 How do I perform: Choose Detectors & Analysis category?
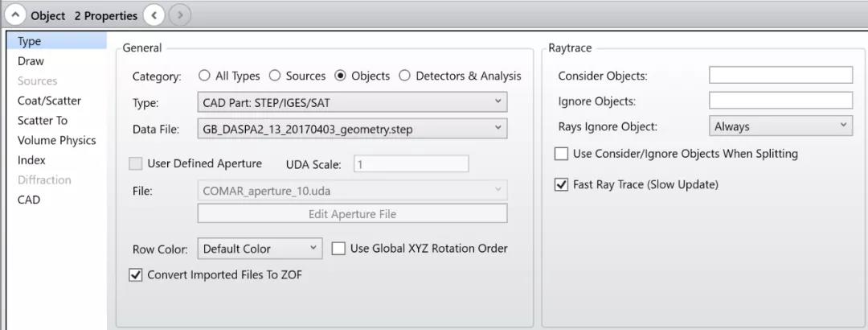click(x=404, y=76)
